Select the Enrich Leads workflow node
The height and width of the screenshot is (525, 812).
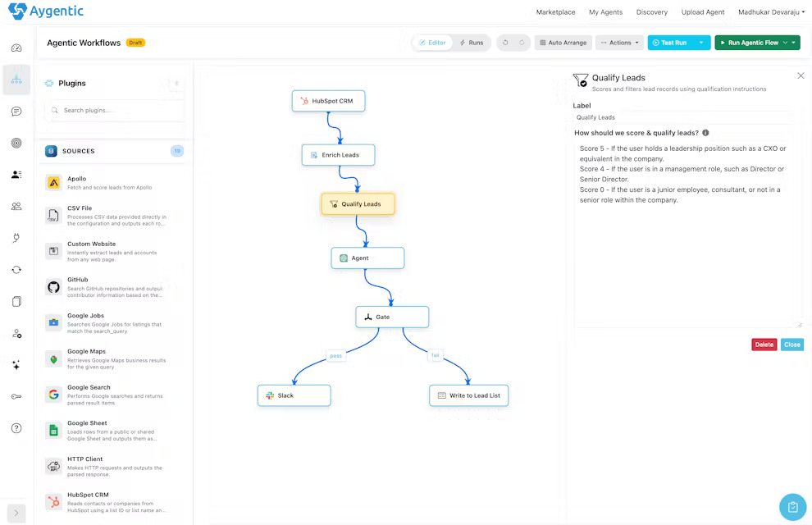point(338,155)
